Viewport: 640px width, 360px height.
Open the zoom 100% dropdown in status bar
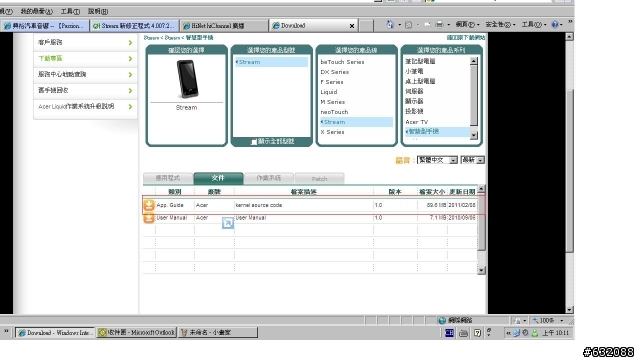coord(562,321)
